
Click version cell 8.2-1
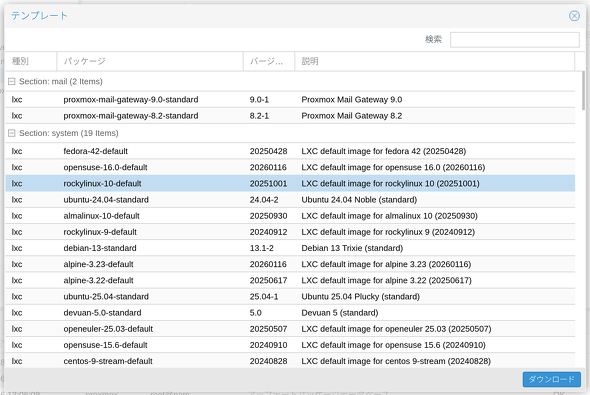[259, 116]
